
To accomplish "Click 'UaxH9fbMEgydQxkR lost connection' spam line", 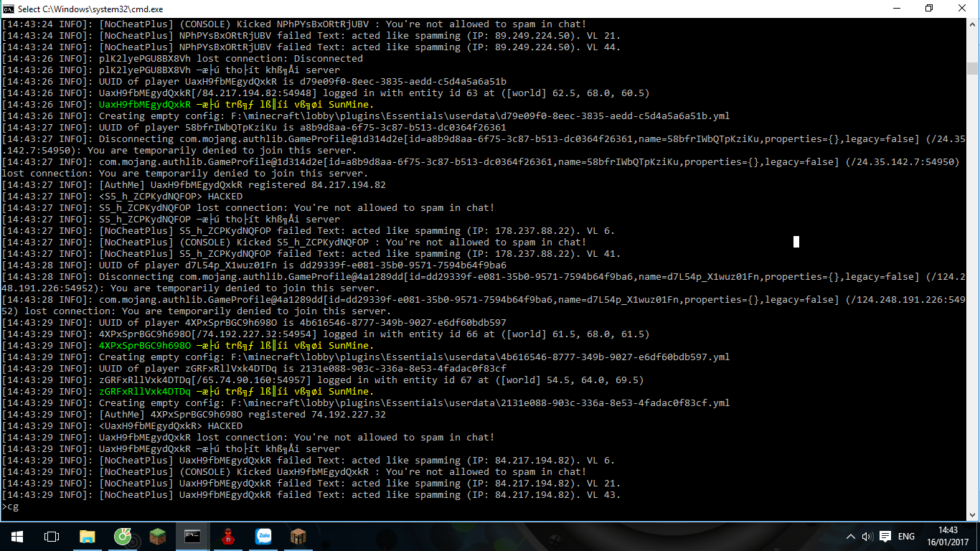I will pos(248,438).
